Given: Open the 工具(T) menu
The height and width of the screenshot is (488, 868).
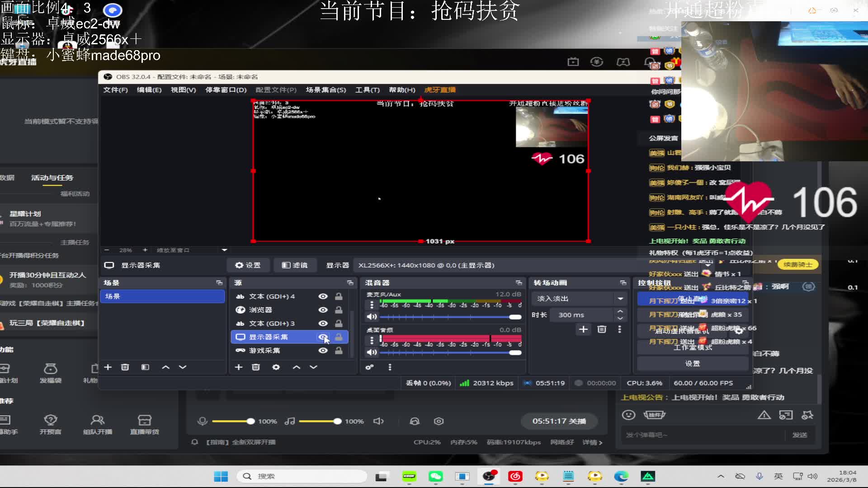Looking at the screenshot, I should (x=367, y=90).
